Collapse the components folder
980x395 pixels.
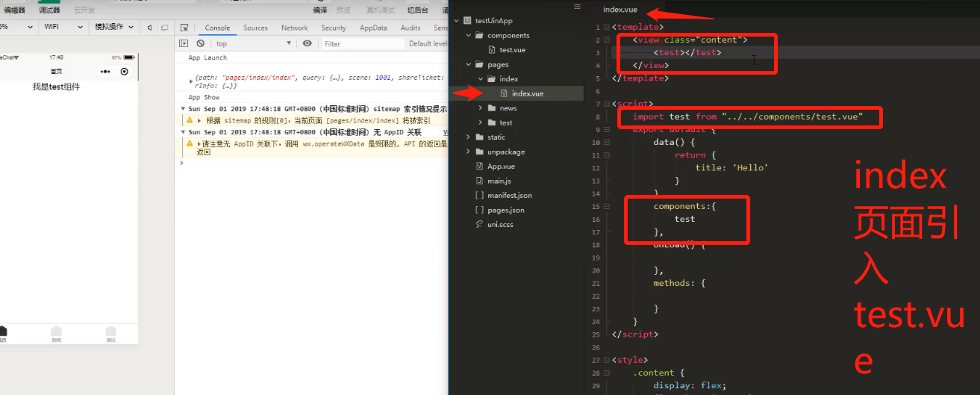(x=469, y=35)
